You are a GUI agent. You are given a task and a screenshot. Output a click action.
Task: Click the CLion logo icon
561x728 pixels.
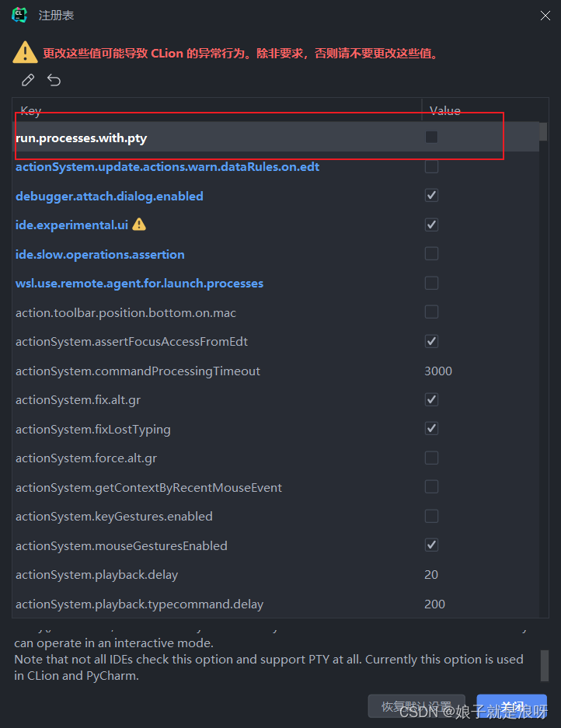click(19, 16)
